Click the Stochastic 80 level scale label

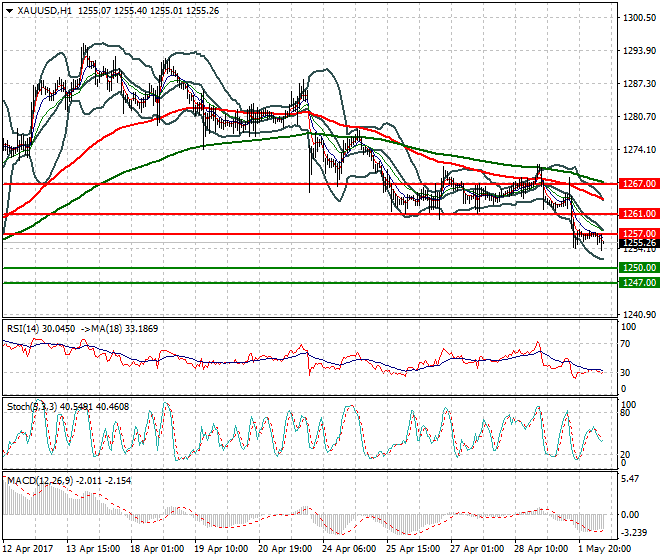625,413
